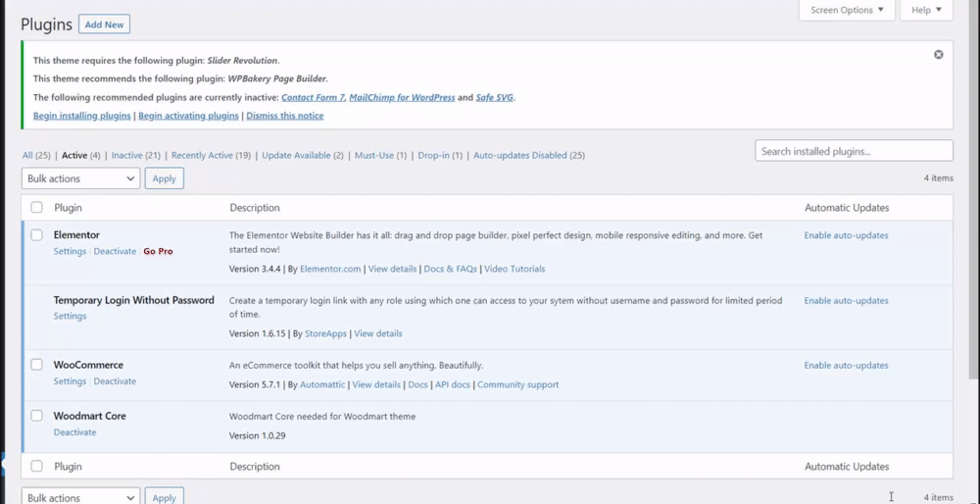
Task: Open Temporary Login Without Password Settings
Action: coord(70,316)
